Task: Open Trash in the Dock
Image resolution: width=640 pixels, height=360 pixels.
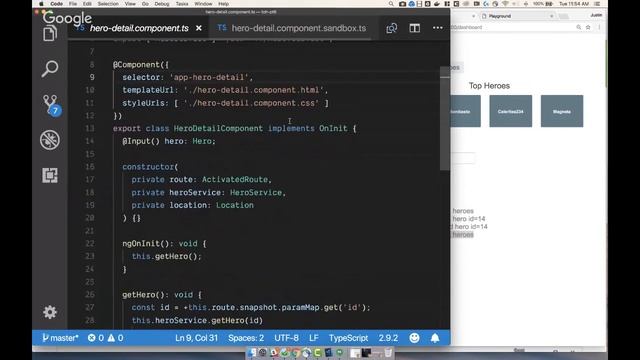Action: [387, 352]
